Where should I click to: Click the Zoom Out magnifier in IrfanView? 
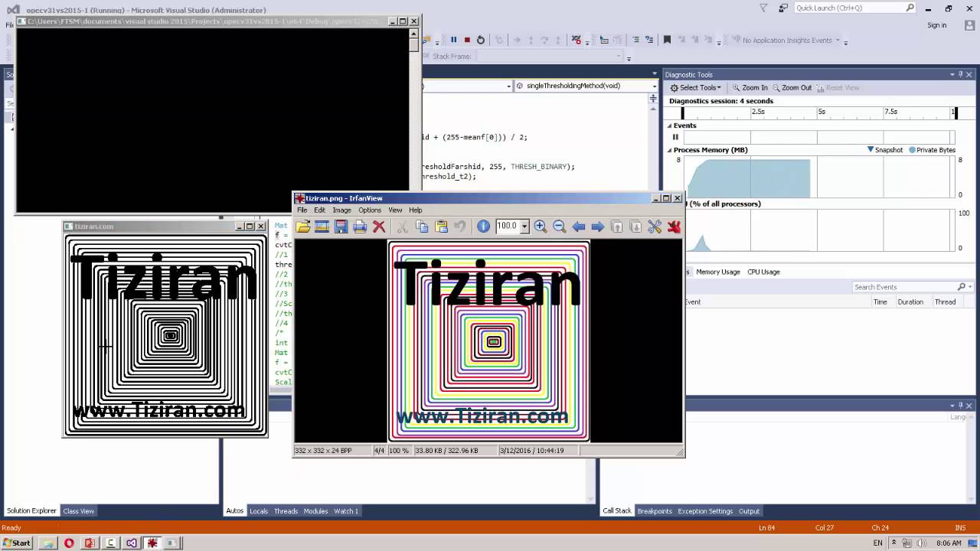pos(559,227)
